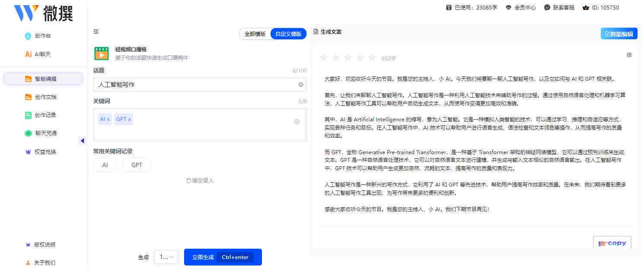Add the AI frequent keyword
This screenshot has width=644, height=272.
105,165
